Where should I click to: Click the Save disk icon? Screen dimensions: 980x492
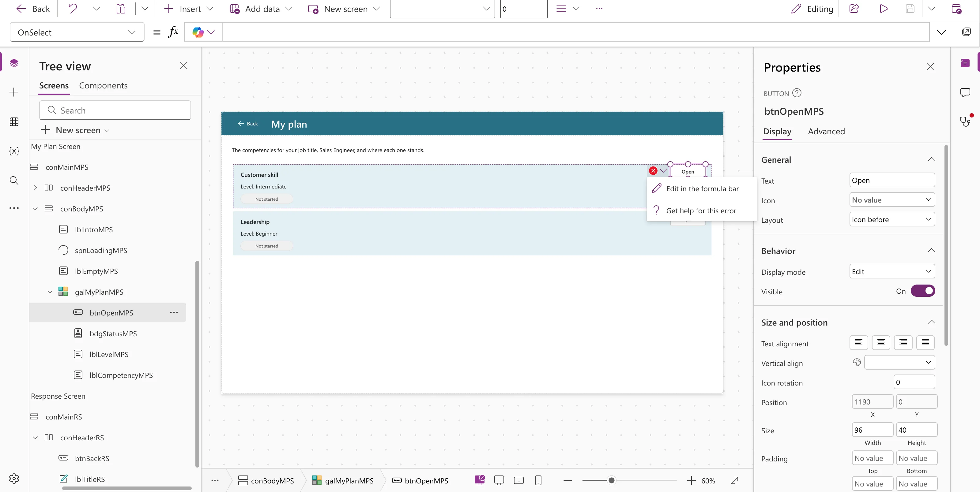pos(910,8)
